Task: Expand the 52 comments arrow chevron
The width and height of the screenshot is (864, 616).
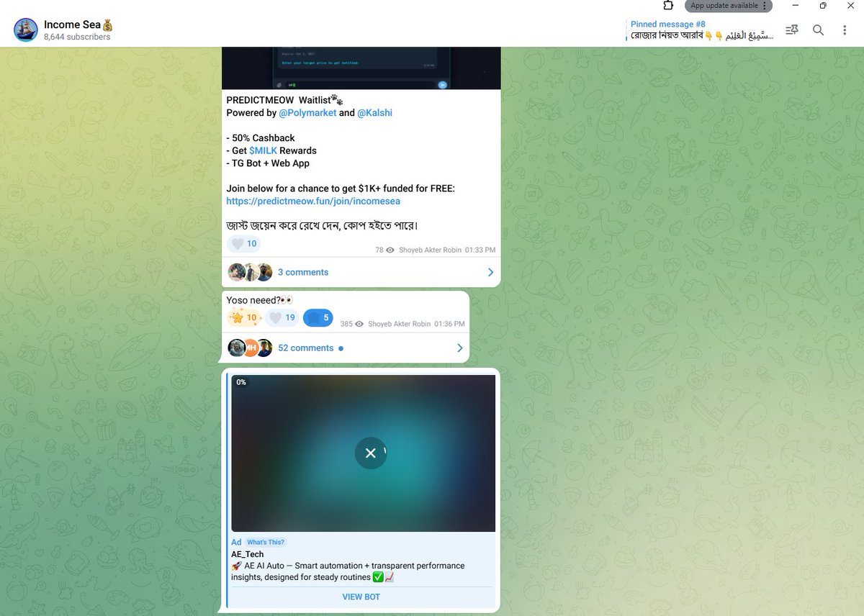Action: [459, 348]
